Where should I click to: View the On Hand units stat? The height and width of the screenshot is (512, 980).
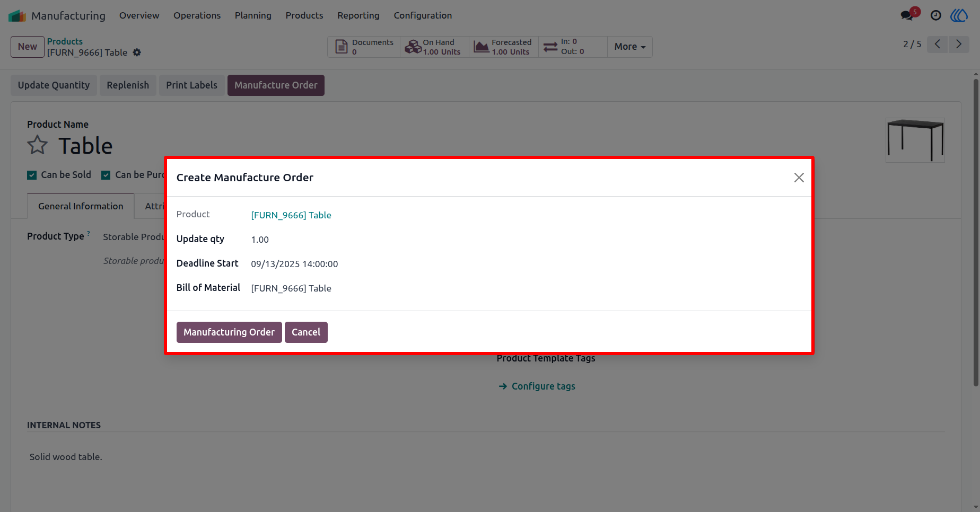click(x=434, y=47)
